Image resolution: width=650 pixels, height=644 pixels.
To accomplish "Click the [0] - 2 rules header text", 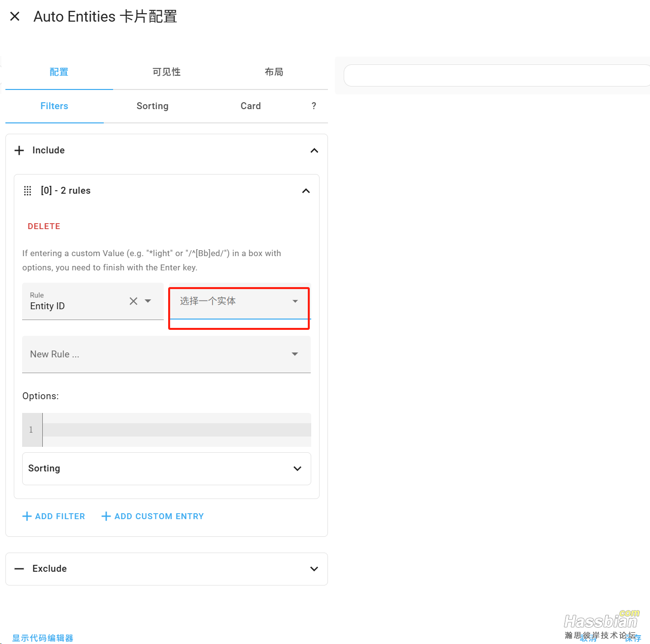I will pyautogui.click(x=65, y=191).
